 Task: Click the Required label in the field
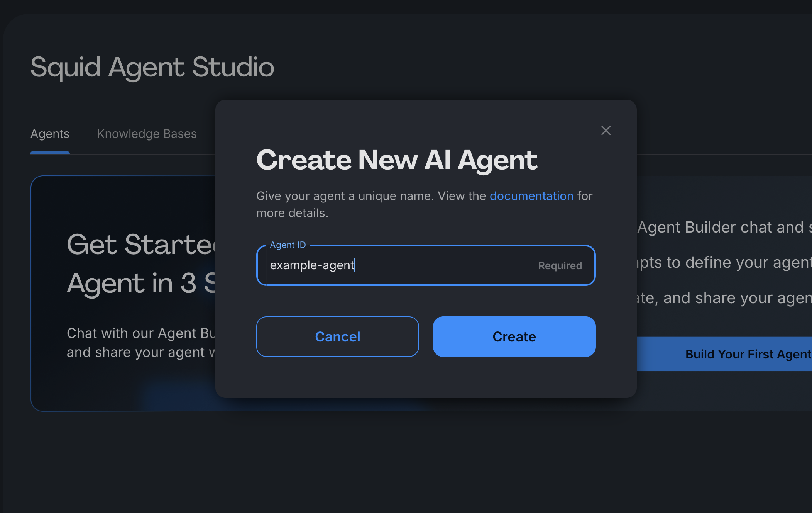point(560,265)
